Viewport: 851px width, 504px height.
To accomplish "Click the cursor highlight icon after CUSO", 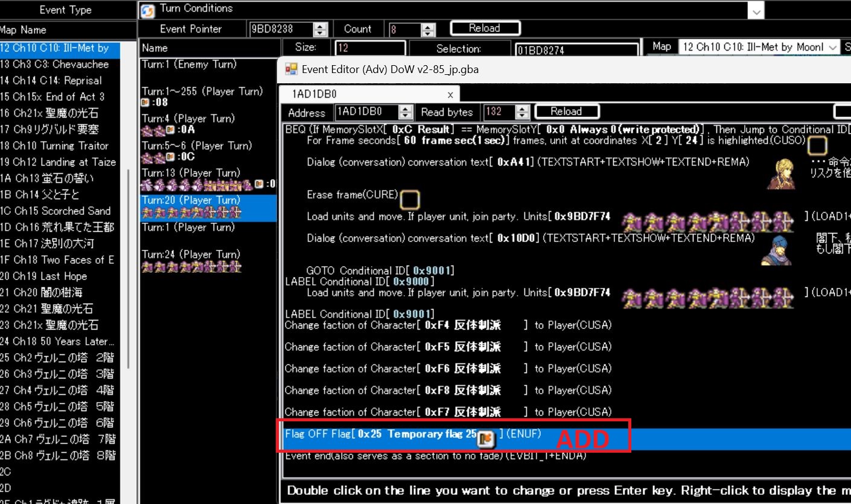I will (x=817, y=145).
